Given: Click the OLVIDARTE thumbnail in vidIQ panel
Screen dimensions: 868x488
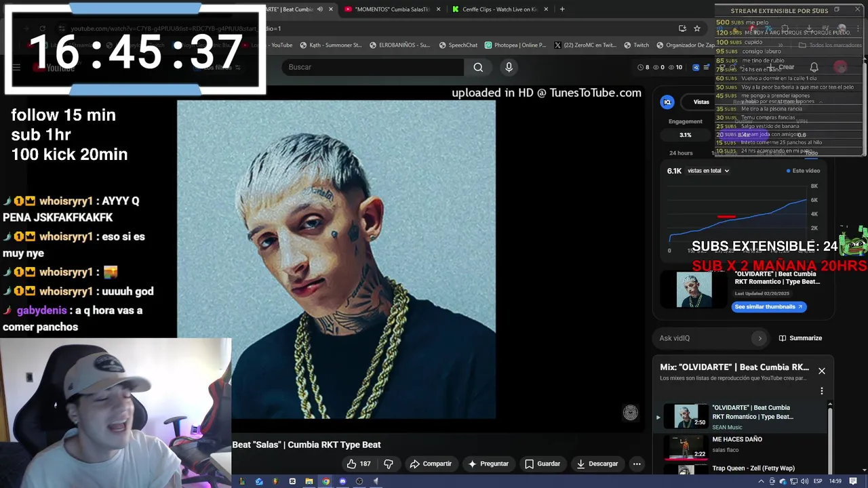Looking at the screenshot, I should click(694, 289).
